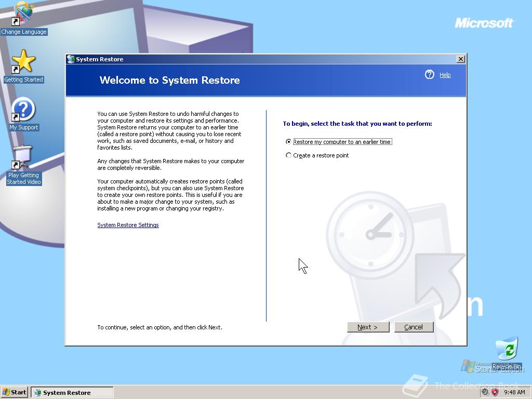The width and height of the screenshot is (532, 399).
Task: Select Restore my computer to an earlier time
Action: coord(339,142)
